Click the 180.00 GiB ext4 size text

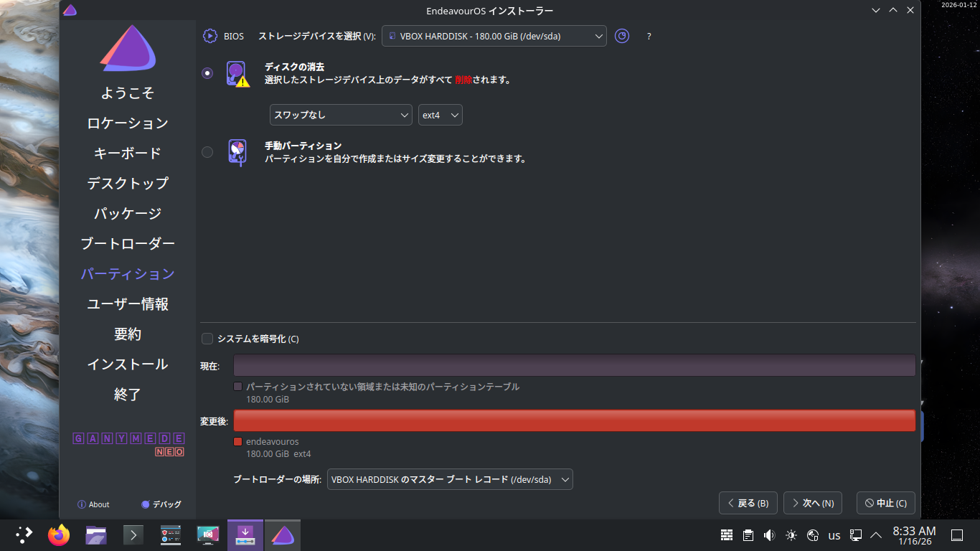tap(278, 454)
